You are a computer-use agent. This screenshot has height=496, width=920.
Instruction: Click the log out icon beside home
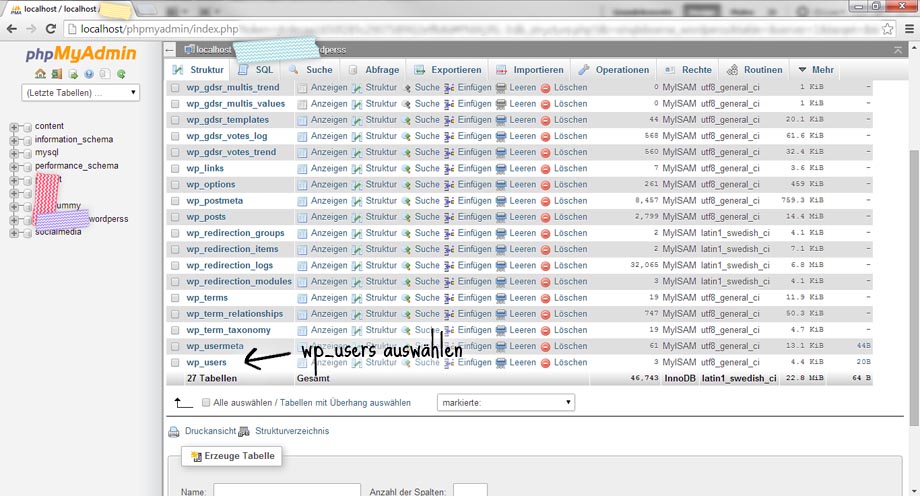[x=56, y=74]
